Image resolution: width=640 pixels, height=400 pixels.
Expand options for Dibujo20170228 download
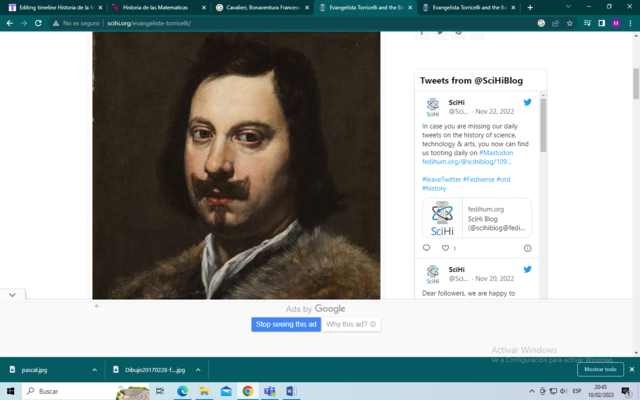pos(198,370)
